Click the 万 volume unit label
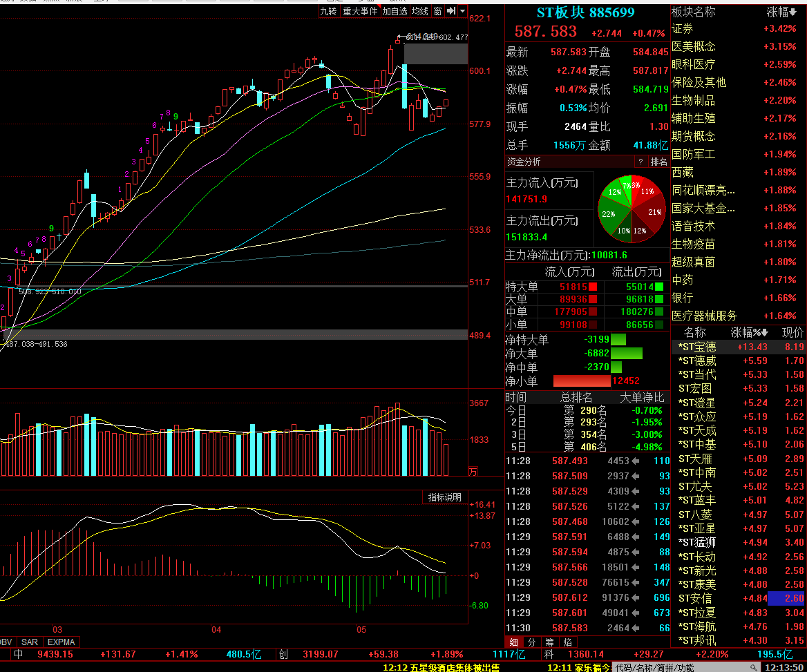807x672 pixels. pyautogui.click(x=473, y=471)
